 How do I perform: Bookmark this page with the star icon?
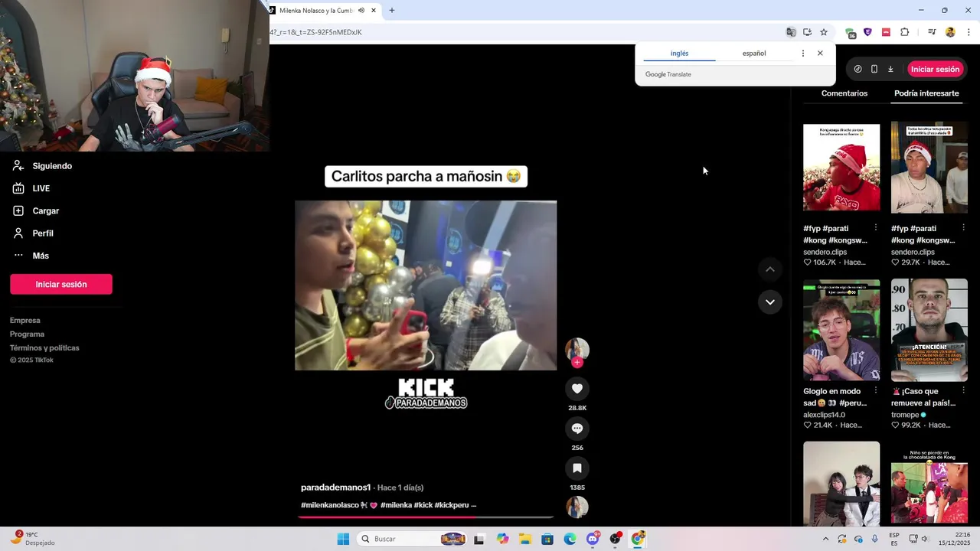point(824,32)
